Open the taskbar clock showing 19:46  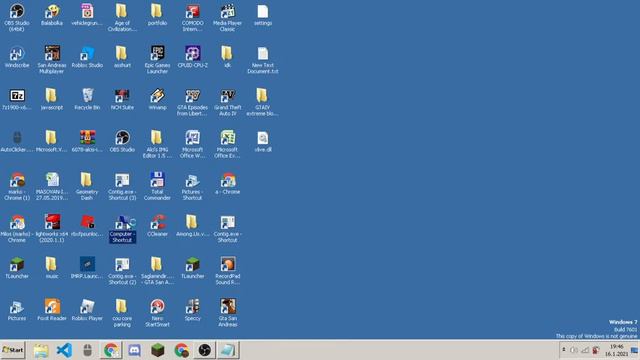tap(616, 350)
